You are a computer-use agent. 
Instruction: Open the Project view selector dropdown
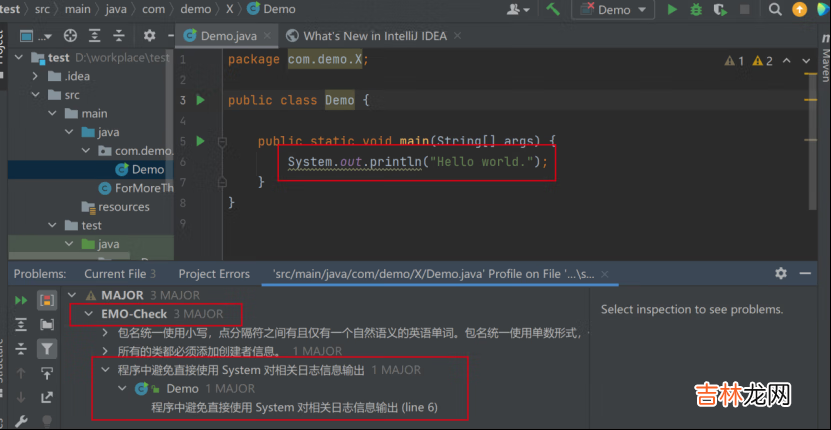click(36, 36)
